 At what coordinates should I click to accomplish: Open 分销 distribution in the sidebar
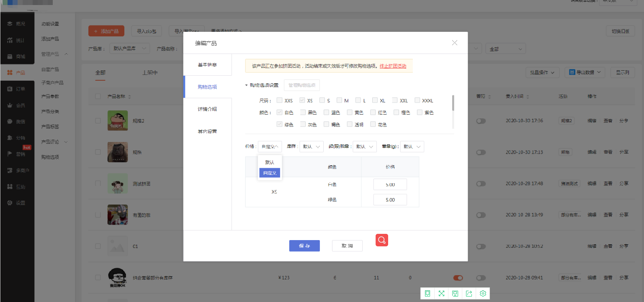(x=17, y=138)
